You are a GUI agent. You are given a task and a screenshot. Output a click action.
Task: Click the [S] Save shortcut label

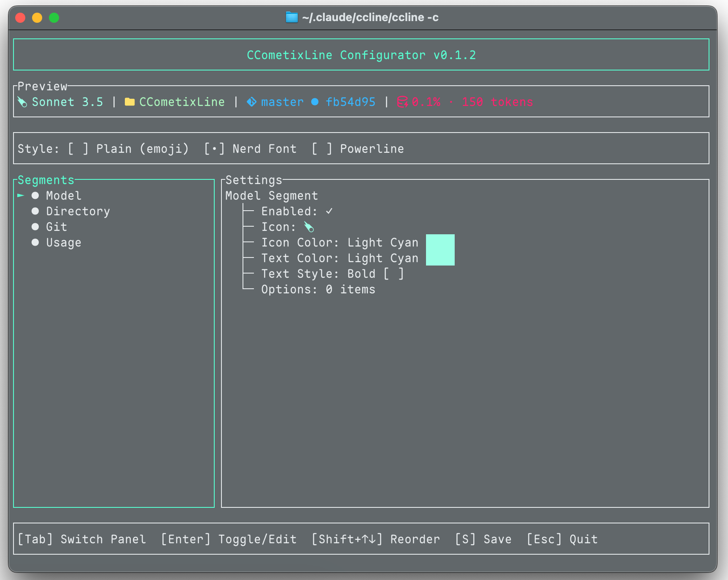[483, 539]
